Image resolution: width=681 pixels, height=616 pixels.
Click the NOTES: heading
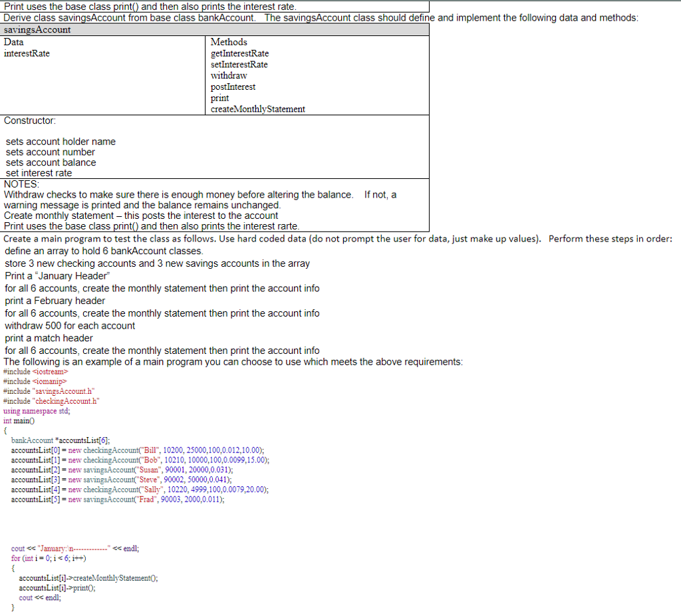[x=22, y=184]
